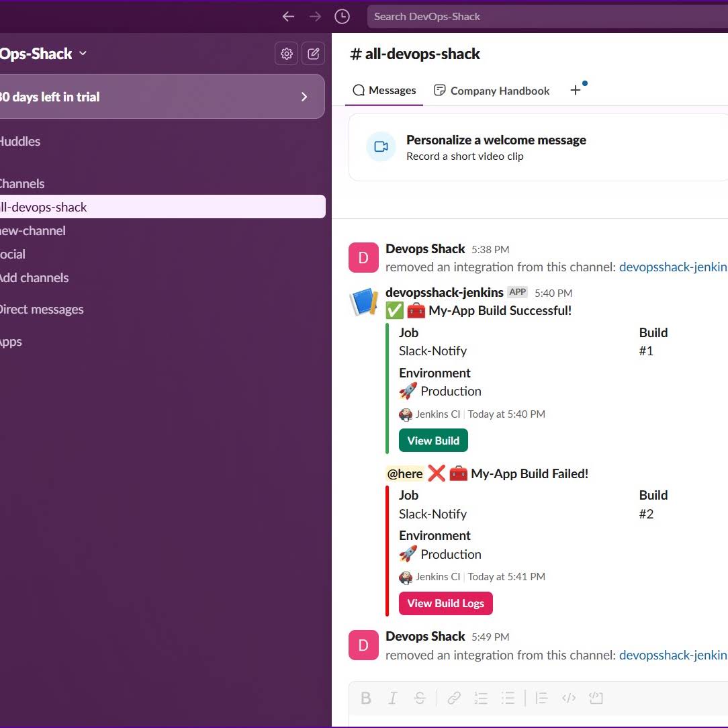The width and height of the screenshot is (728, 728).
Task: Go back using the left arrow
Action: pyautogui.click(x=288, y=17)
